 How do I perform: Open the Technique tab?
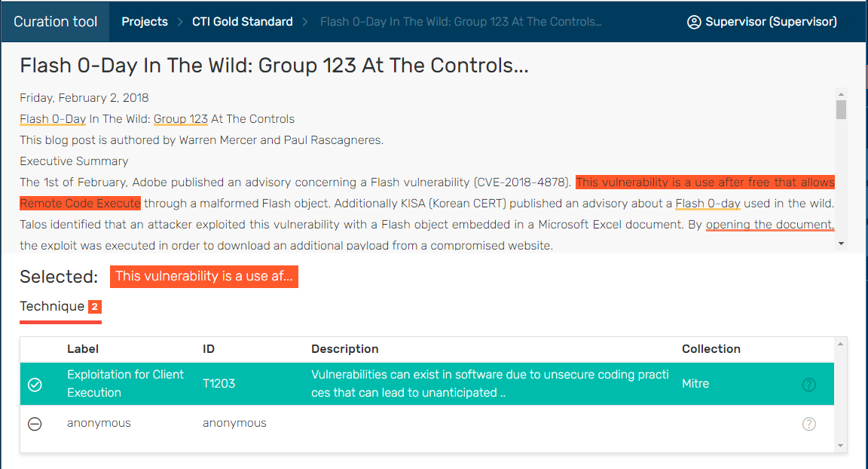[52, 306]
